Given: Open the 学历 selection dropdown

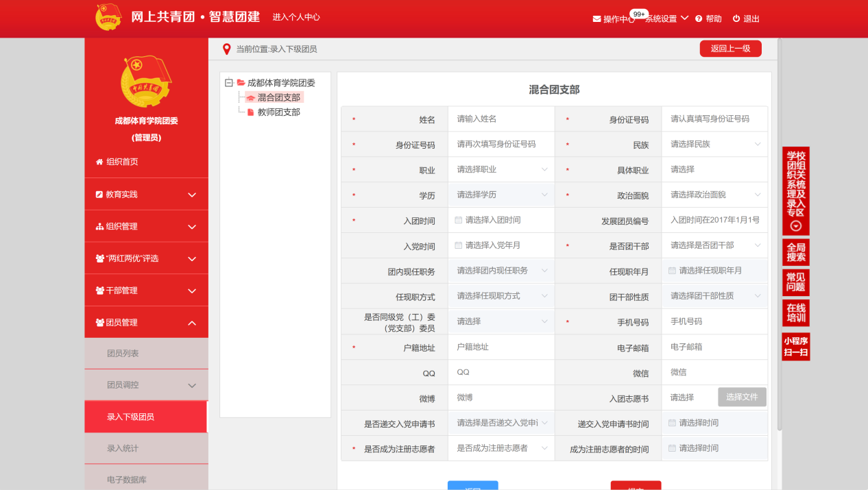Looking at the screenshot, I should 501,195.
